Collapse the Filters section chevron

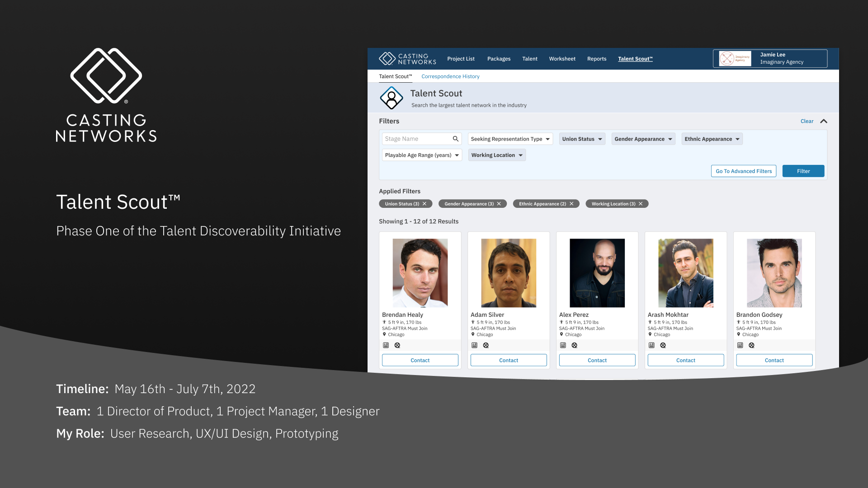click(824, 121)
